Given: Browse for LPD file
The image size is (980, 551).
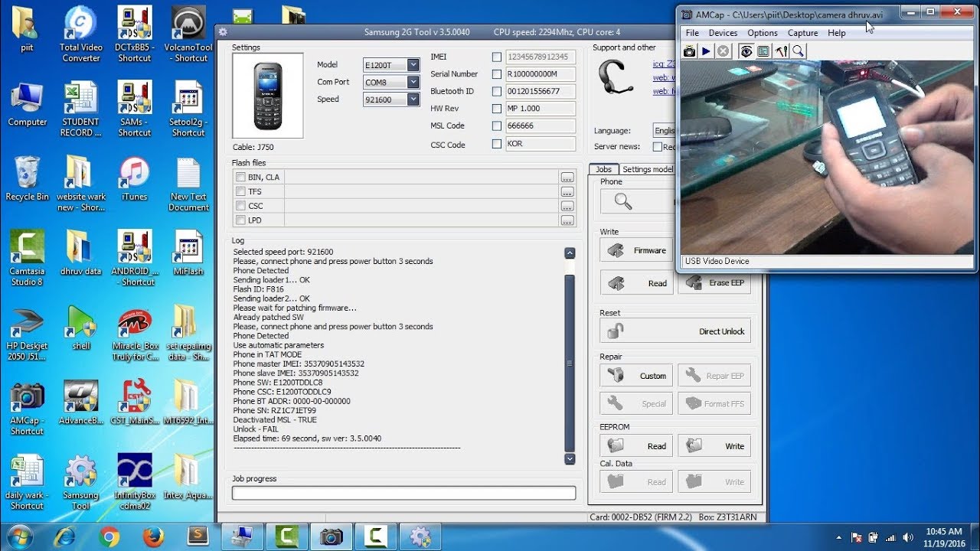Looking at the screenshot, I should coord(567,220).
